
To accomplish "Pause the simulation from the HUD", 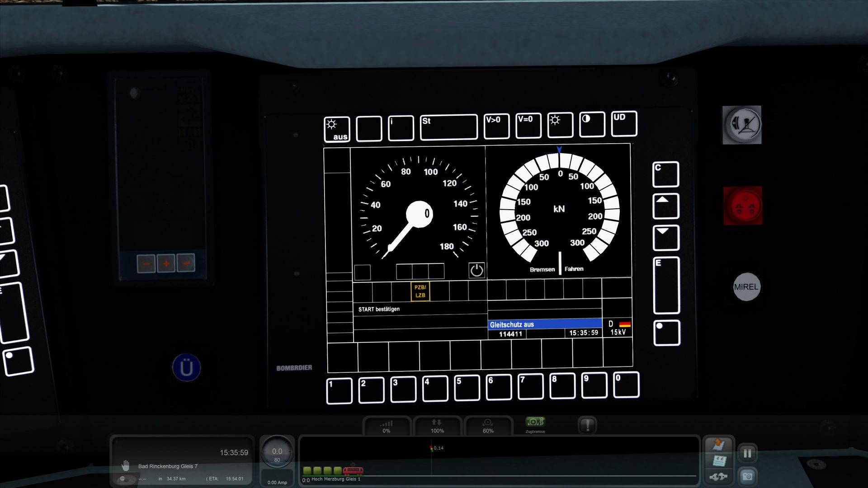I will 747,453.
